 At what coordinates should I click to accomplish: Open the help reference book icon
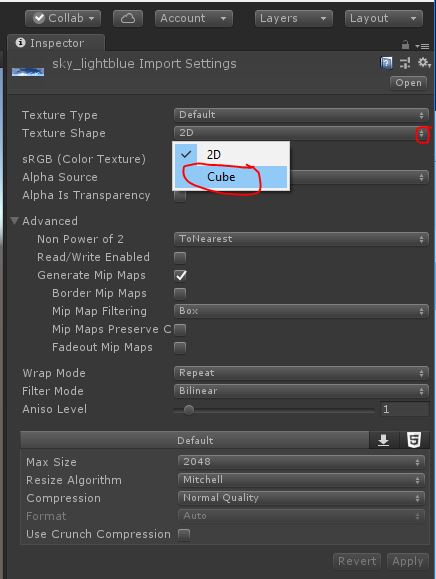[x=386, y=63]
